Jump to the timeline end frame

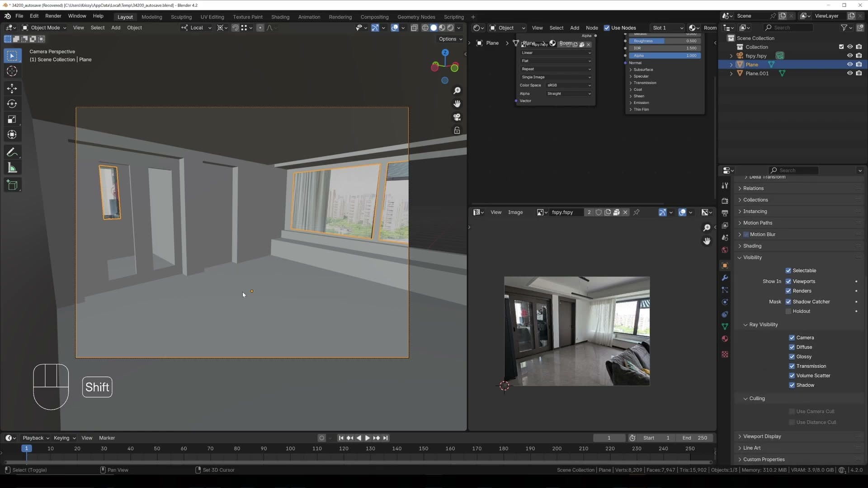coord(386,438)
